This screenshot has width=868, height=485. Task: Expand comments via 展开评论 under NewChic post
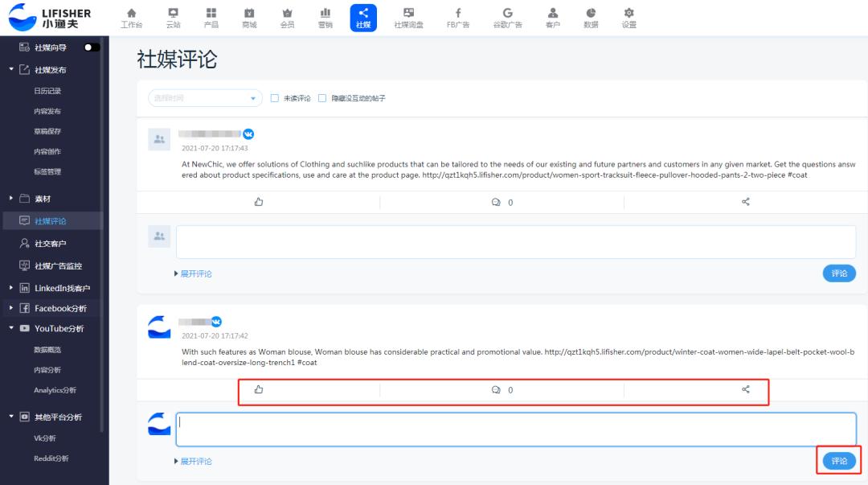click(x=193, y=273)
